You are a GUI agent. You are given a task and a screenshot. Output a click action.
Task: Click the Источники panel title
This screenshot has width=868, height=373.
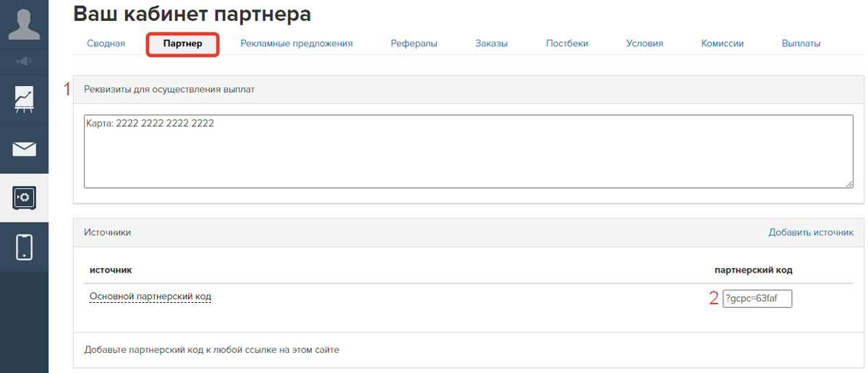(107, 232)
